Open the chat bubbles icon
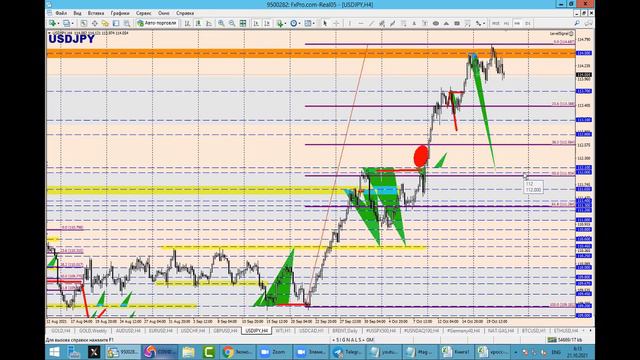This screenshot has height=360, width=640. tap(588, 23)
